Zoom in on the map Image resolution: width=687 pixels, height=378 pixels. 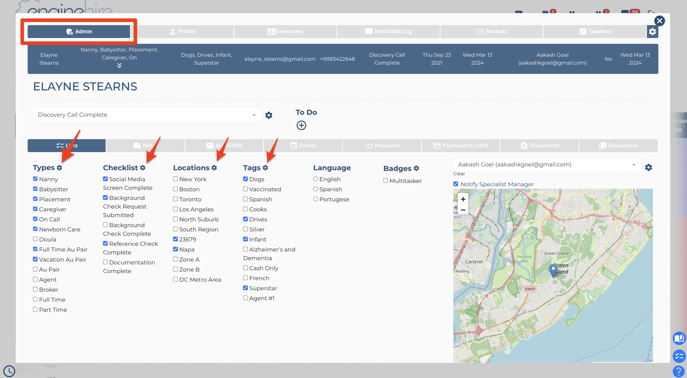click(x=463, y=199)
